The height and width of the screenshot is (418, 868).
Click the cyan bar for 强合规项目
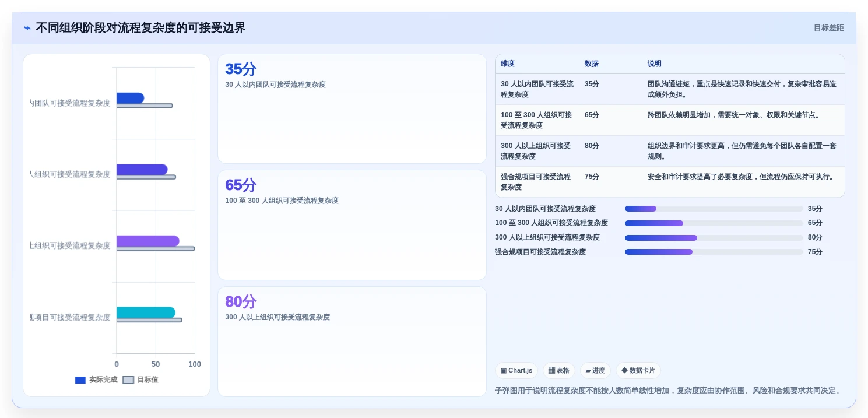[x=146, y=312]
